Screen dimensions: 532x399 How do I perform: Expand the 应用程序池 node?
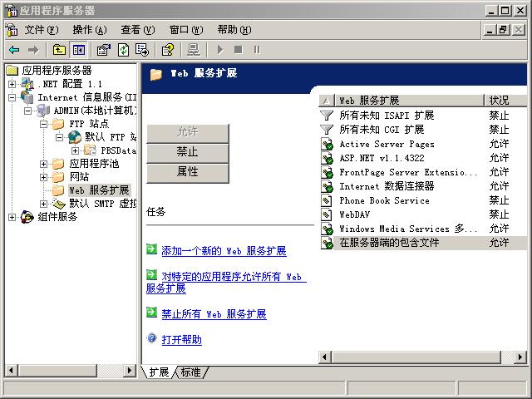pos(43,164)
